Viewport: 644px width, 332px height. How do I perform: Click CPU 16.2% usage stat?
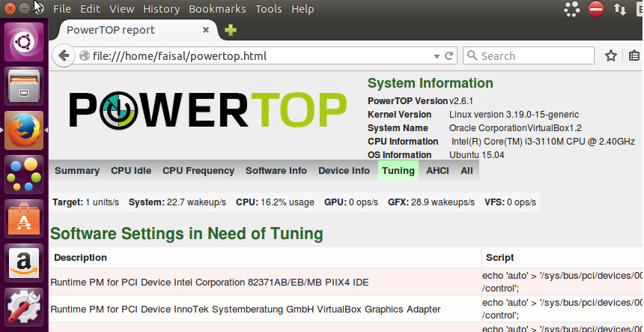(x=275, y=202)
